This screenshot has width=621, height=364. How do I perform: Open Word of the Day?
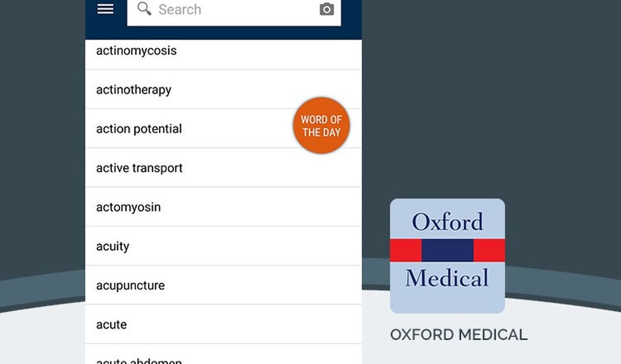click(x=321, y=126)
